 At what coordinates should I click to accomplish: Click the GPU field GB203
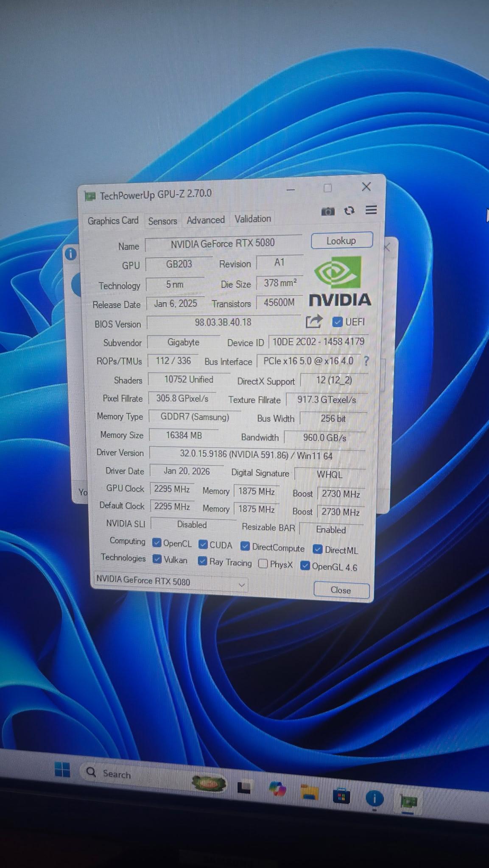(179, 264)
